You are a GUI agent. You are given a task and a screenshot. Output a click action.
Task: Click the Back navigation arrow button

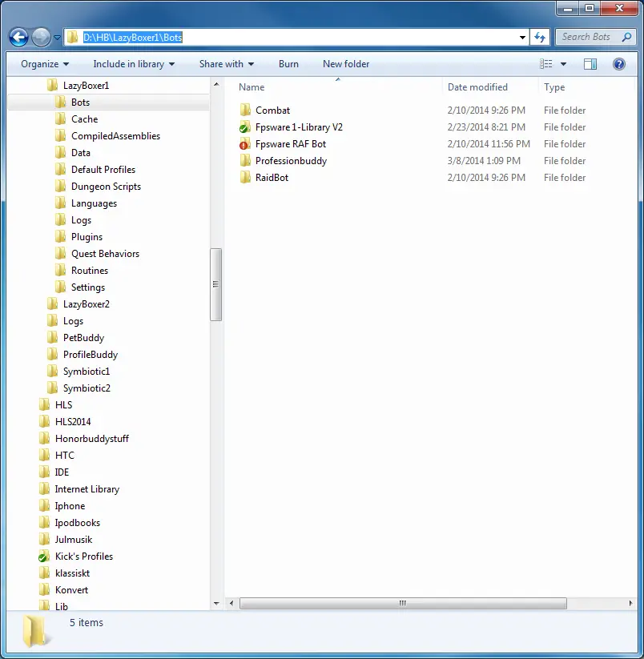[x=18, y=37]
